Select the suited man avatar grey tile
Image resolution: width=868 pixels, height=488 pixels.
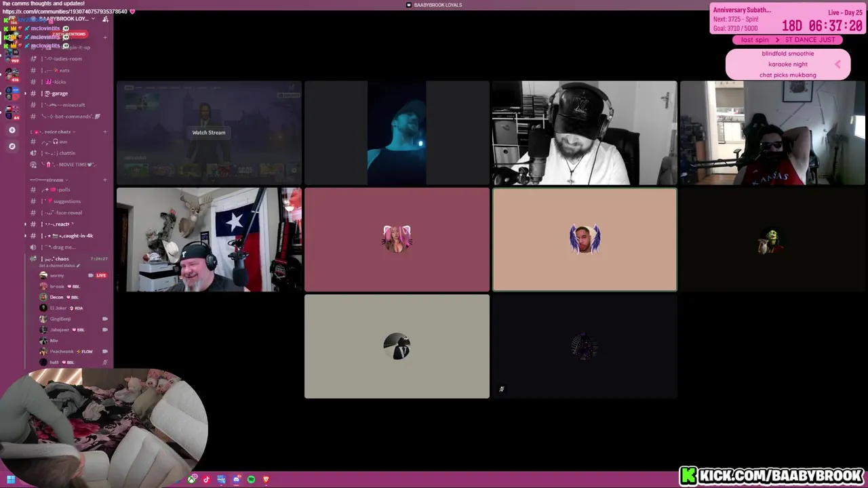point(397,346)
